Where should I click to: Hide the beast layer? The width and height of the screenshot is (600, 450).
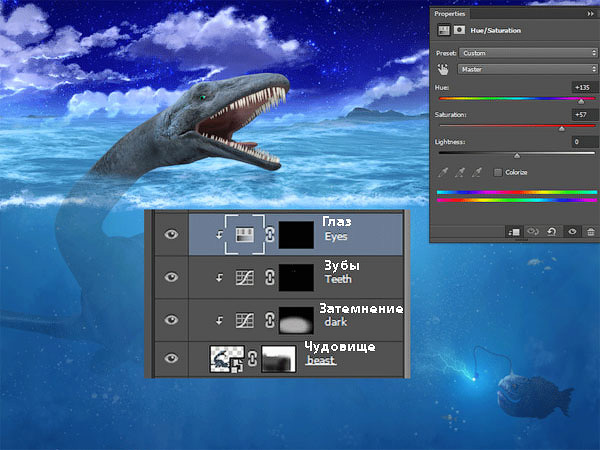[x=171, y=358]
